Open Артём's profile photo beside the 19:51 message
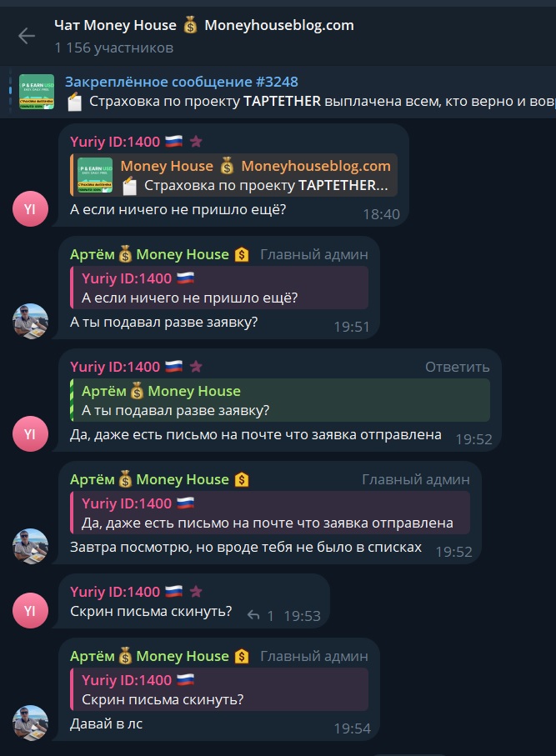 point(30,321)
